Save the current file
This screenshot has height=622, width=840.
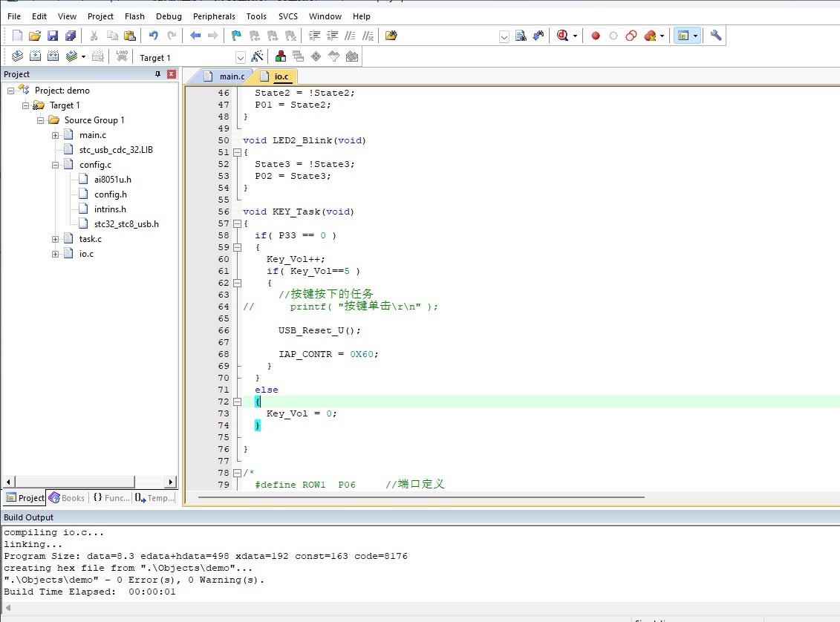tap(53, 36)
